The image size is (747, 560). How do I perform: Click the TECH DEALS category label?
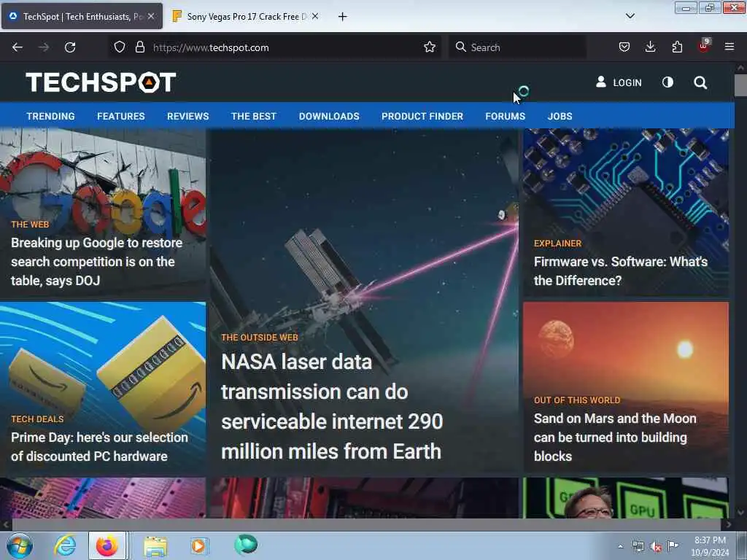click(37, 419)
